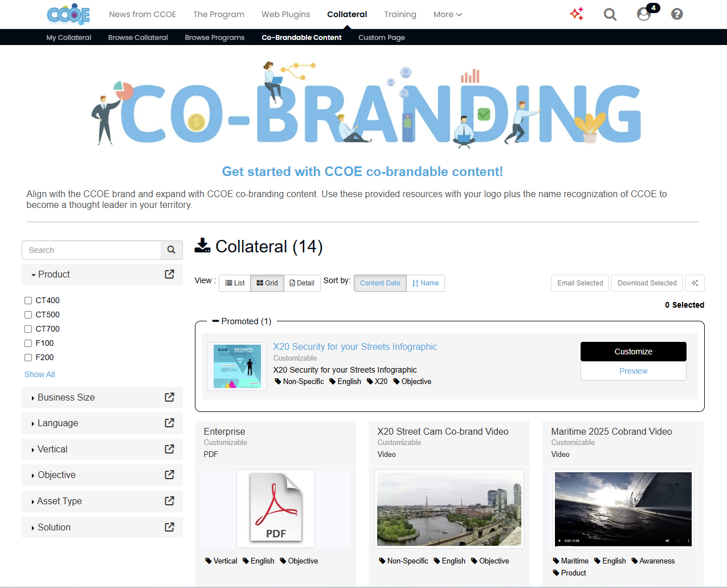Expand the Business Size filter
Image resolution: width=727 pixels, height=588 pixels.
[x=63, y=398]
